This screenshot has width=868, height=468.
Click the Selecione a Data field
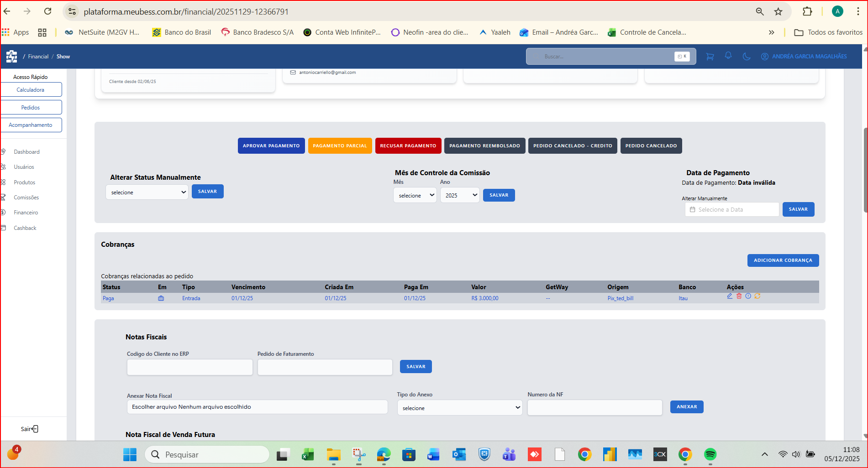(x=732, y=209)
